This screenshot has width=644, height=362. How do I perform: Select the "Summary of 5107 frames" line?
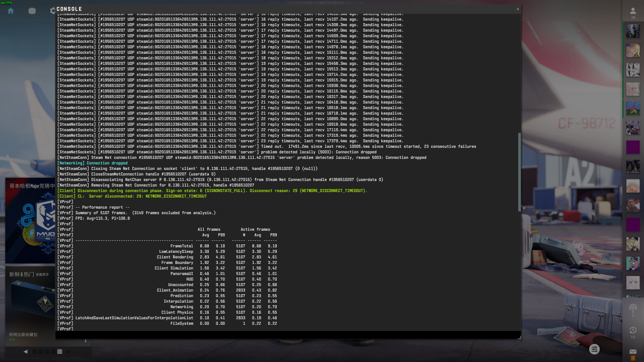coord(136,213)
